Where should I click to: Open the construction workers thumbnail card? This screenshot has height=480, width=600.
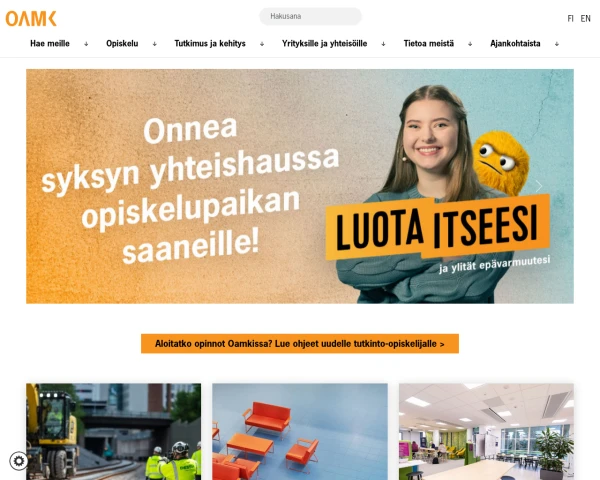click(113, 431)
